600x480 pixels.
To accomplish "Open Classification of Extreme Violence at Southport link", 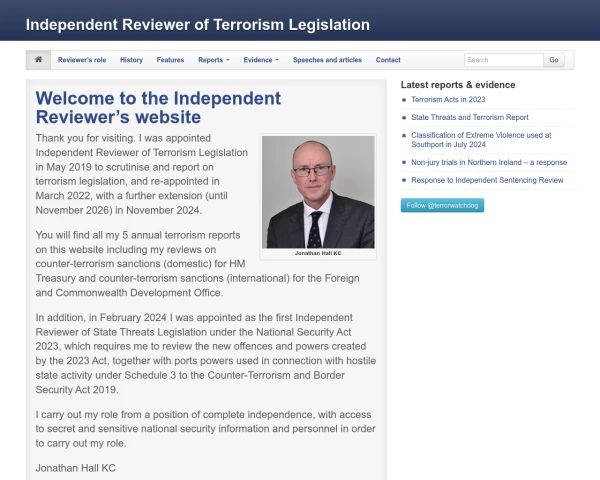I will [x=481, y=140].
